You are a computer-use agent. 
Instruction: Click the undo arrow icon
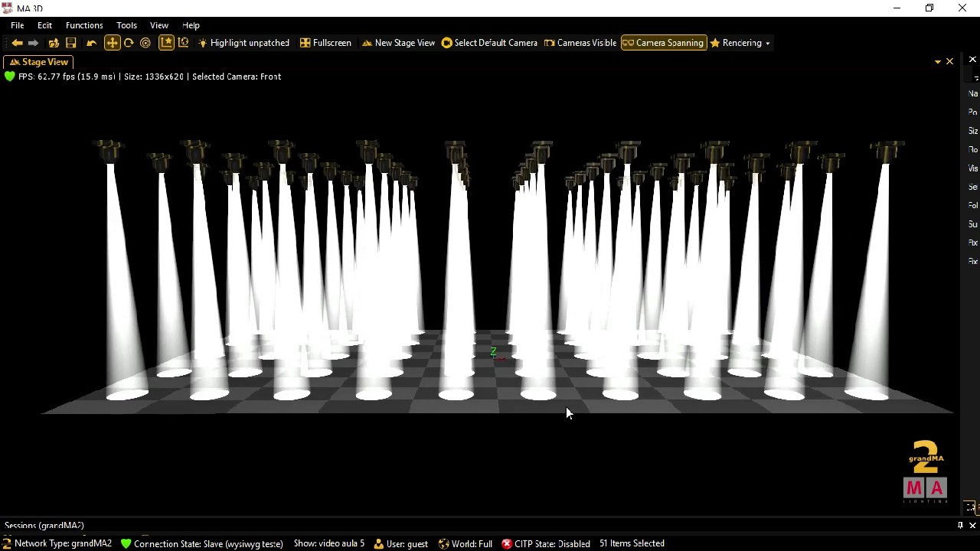91,43
